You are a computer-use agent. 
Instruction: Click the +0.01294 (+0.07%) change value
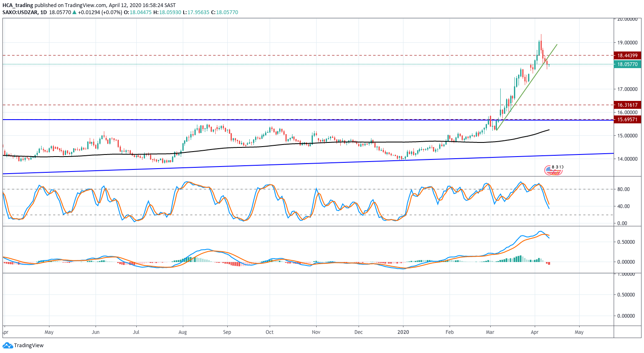tap(100, 12)
